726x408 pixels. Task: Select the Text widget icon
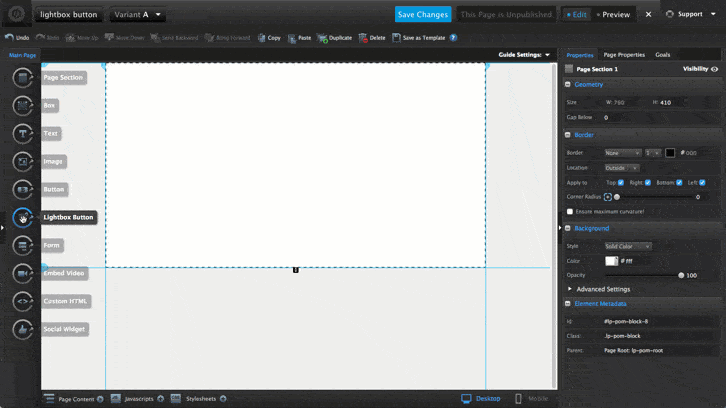[22, 133]
